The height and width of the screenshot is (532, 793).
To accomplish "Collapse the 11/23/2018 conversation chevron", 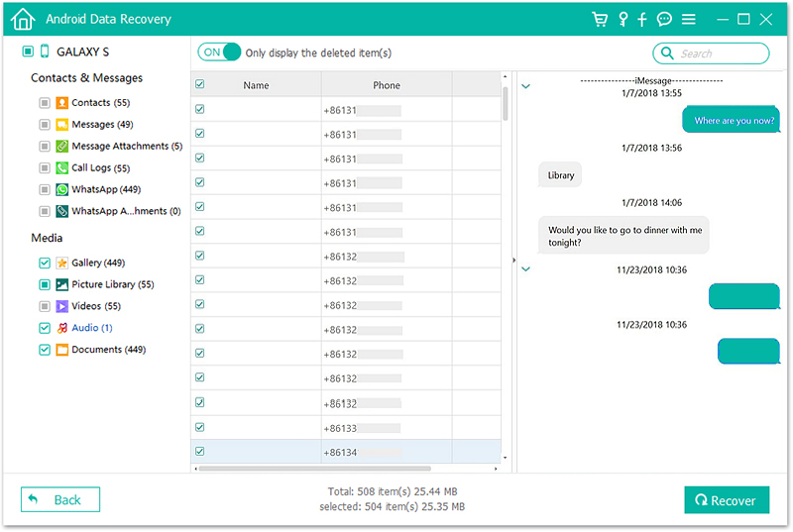I will [x=526, y=269].
